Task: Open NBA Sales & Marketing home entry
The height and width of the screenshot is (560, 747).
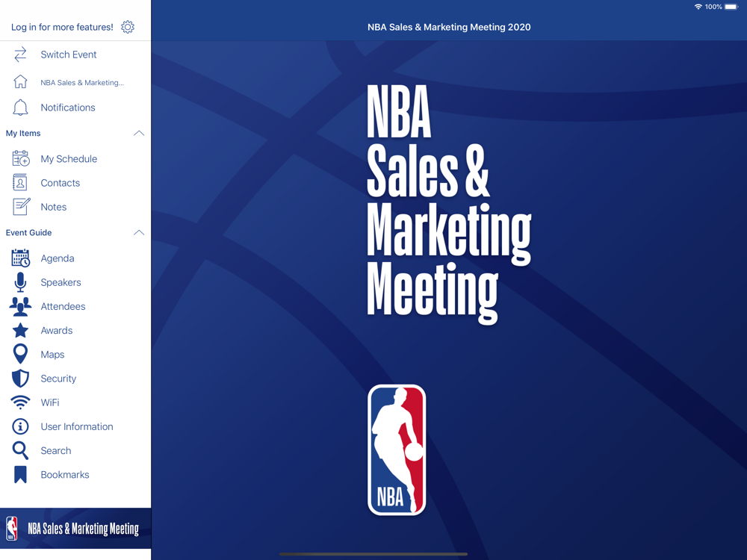Action: coord(82,82)
